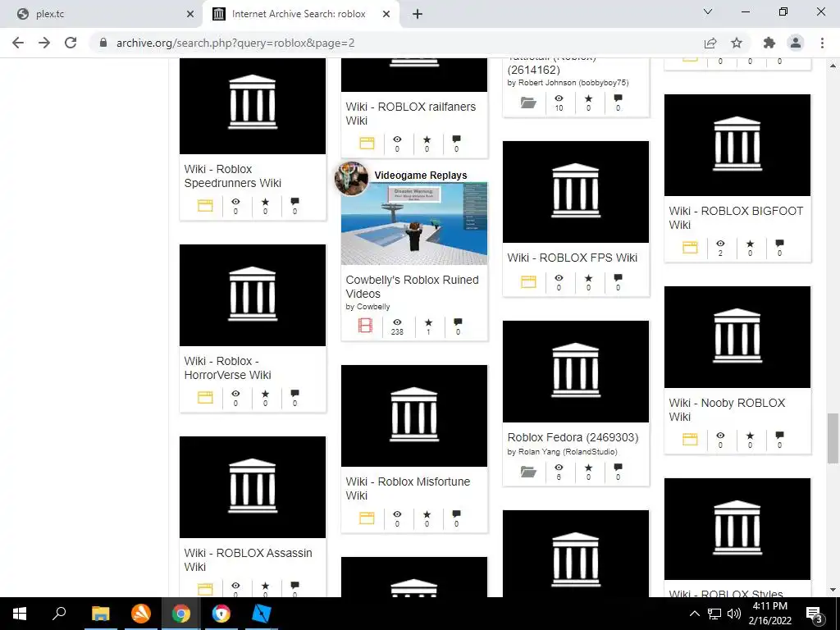The height and width of the screenshot is (630, 840).
Task: Click views eye icon on BIGFOOT Wiki card
Action: coord(720,244)
